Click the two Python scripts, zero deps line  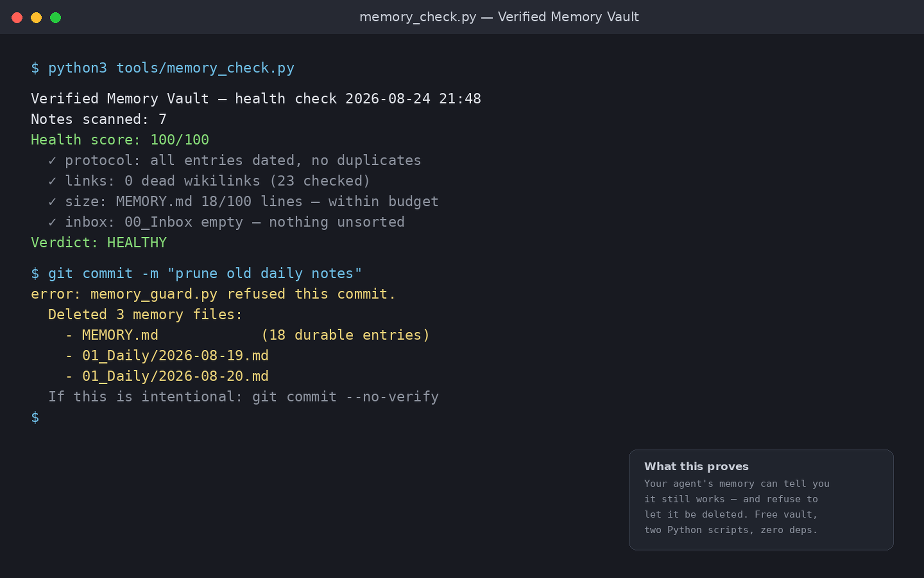point(731,530)
